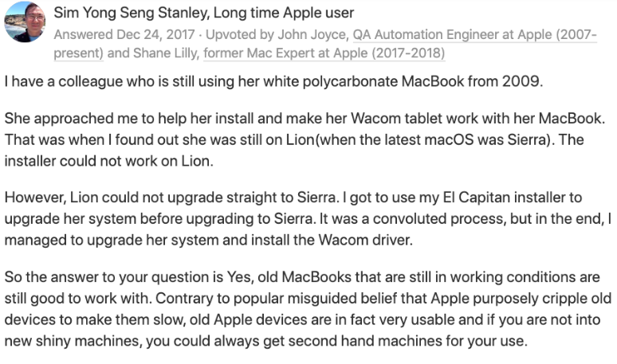Click Sim Yong Seng Stanley's profile photo
The image size is (617, 364).
click(25, 22)
